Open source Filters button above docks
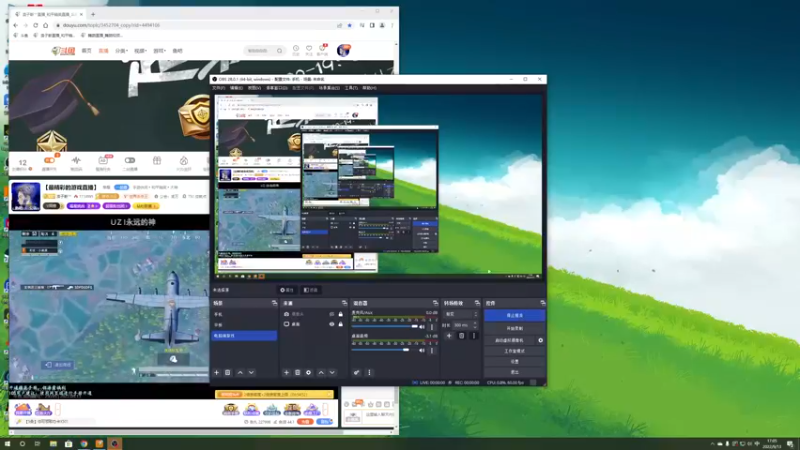The width and height of the screenshot is (800, 450). (311, 290)
